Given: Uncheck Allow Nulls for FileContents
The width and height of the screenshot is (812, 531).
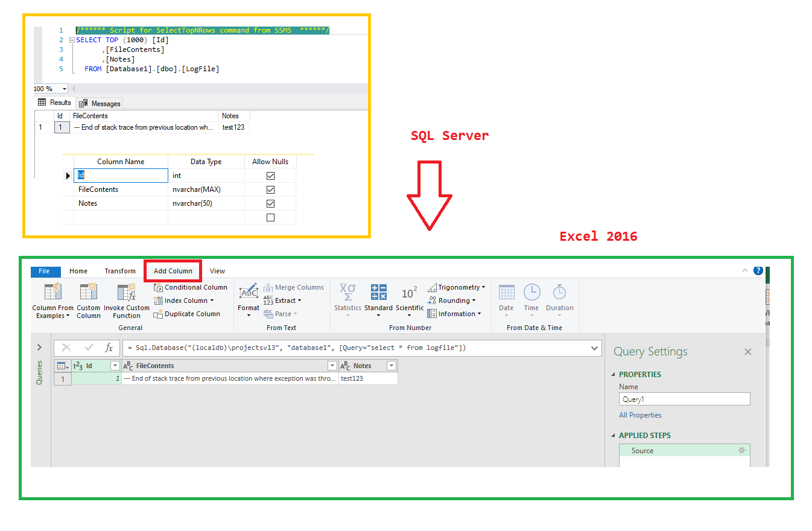Looking at the screenshot, I should point(270,189).
